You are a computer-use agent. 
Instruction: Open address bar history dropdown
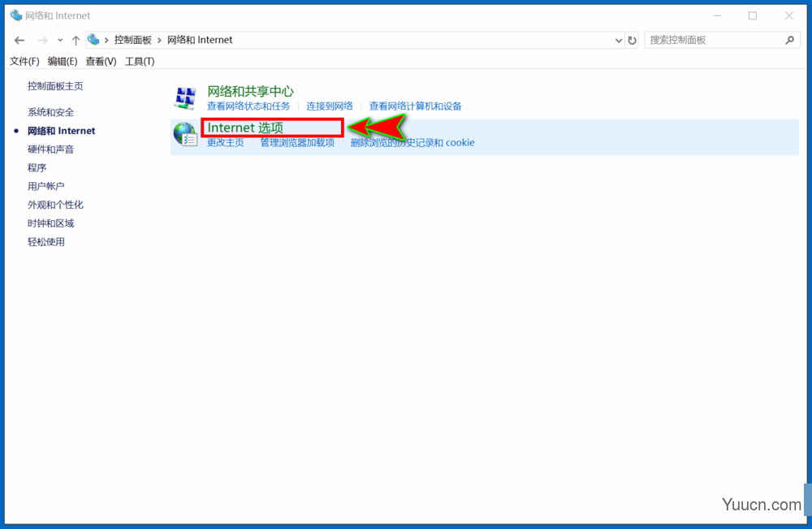click(x=618, y=41)
